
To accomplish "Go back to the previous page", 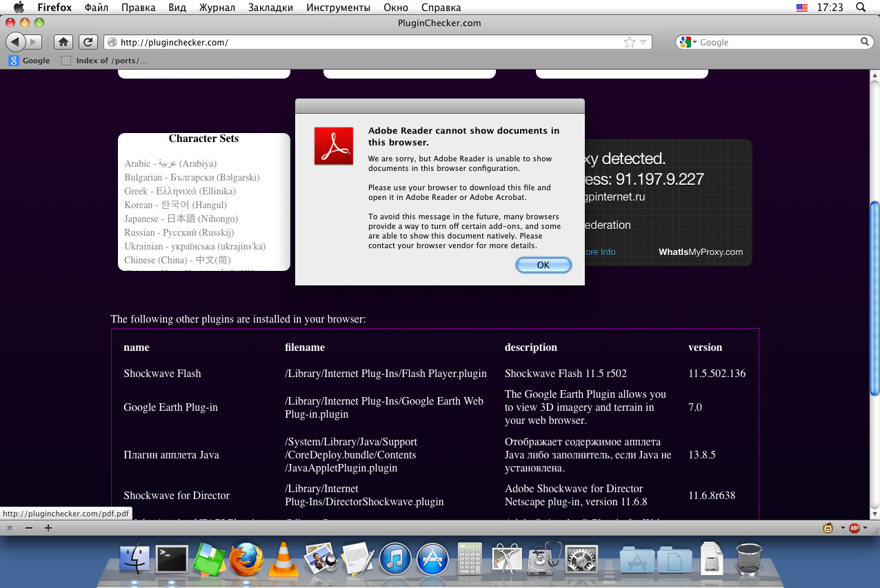I will [15, 42].
